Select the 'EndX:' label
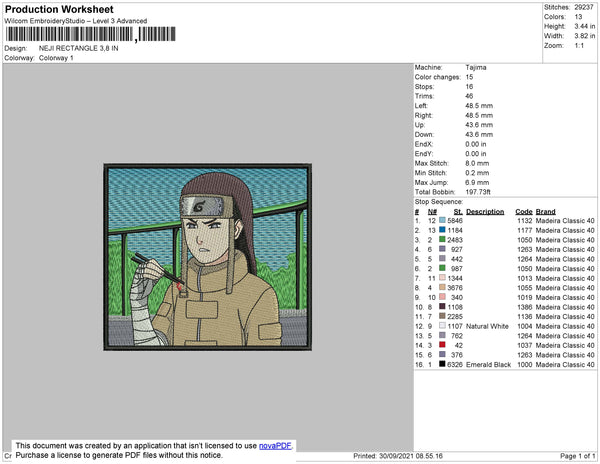 point(424,144)
